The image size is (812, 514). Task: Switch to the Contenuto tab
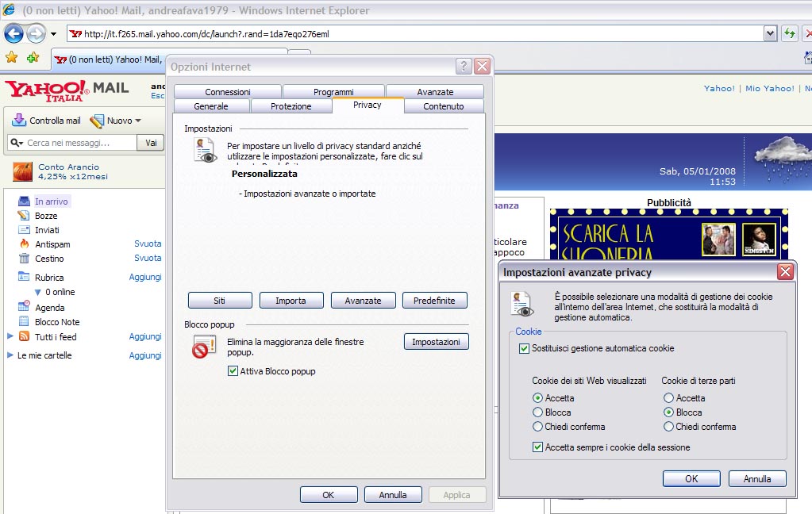pyautogui.click(x=444, y=106)
